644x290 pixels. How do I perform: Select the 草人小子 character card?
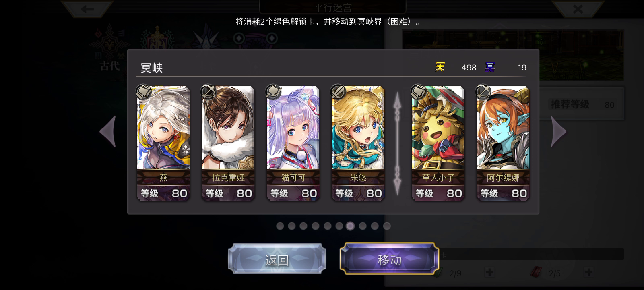pyautogui.click(x=438, y=143)
